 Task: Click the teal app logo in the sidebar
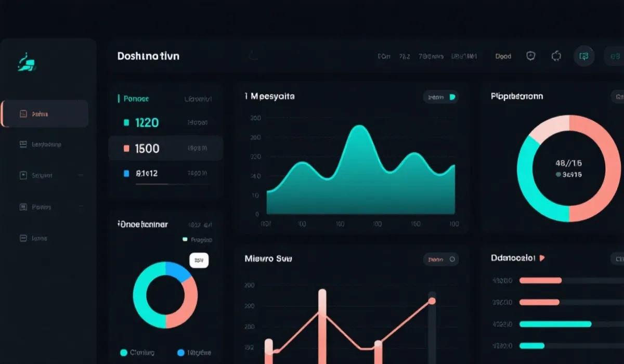point(27,63)
